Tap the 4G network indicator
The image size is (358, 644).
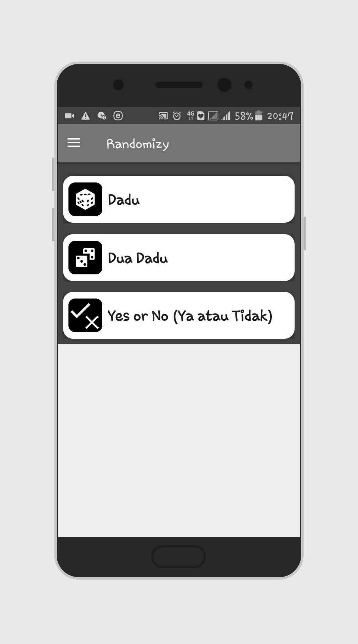click(191, 116)
